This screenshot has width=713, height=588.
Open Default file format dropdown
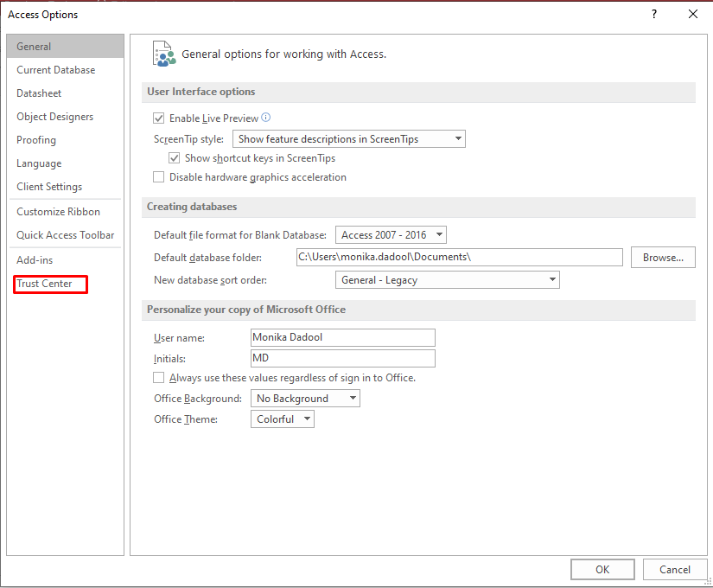tap(391, 235)
